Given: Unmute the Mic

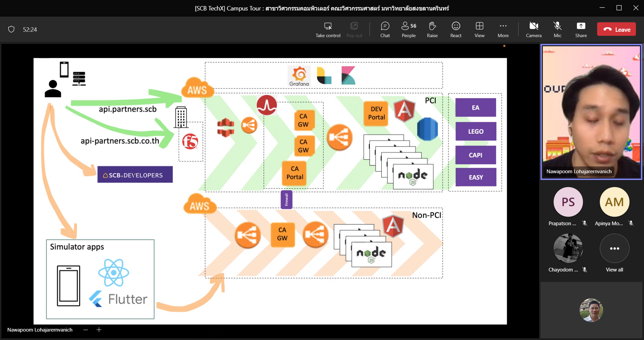Looking at the screenshot, I should point(557,30).
